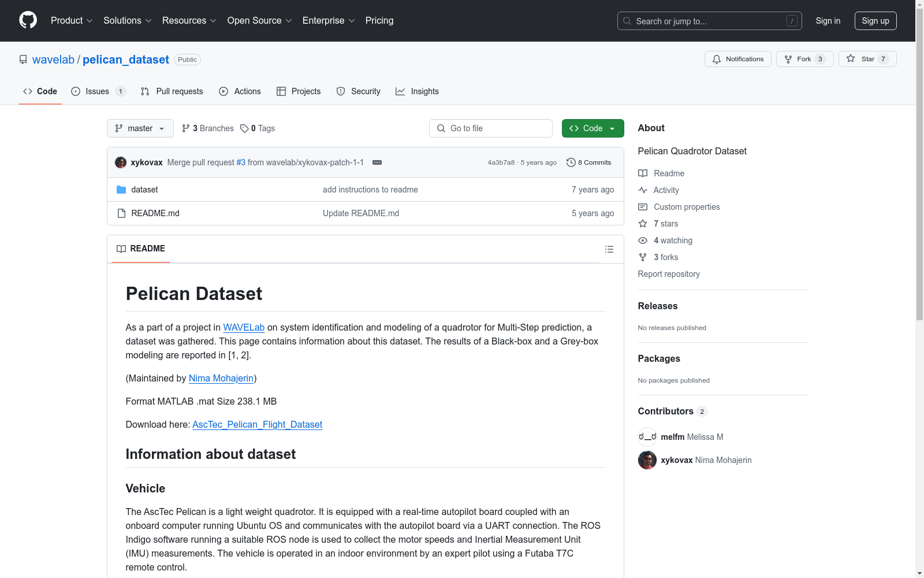Expand the Open Source menu
This screenshot has width=924, height=578.
point(260,21)
